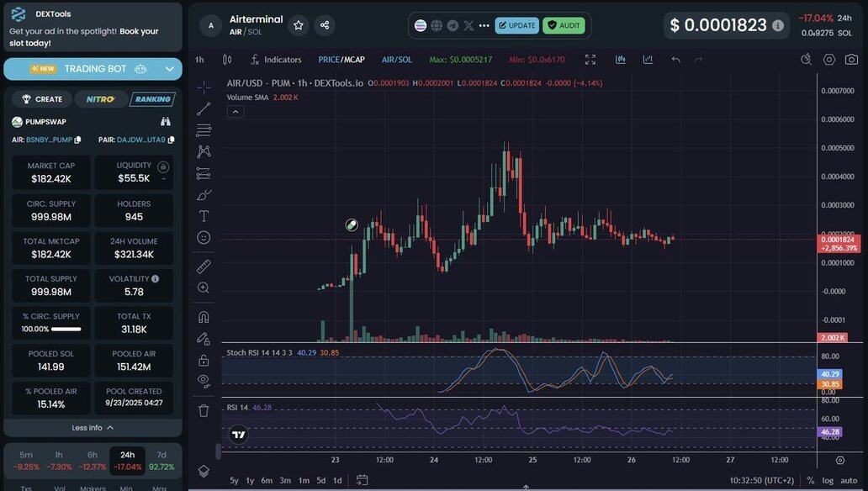
Task: Click the pill marker on the chart
Action: [x=352, y=224]
